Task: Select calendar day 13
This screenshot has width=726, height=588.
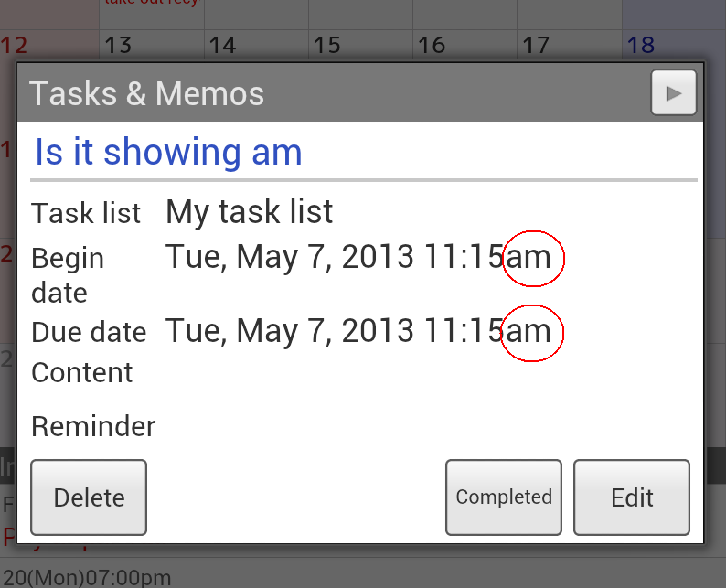Action: tap(119, 45)
